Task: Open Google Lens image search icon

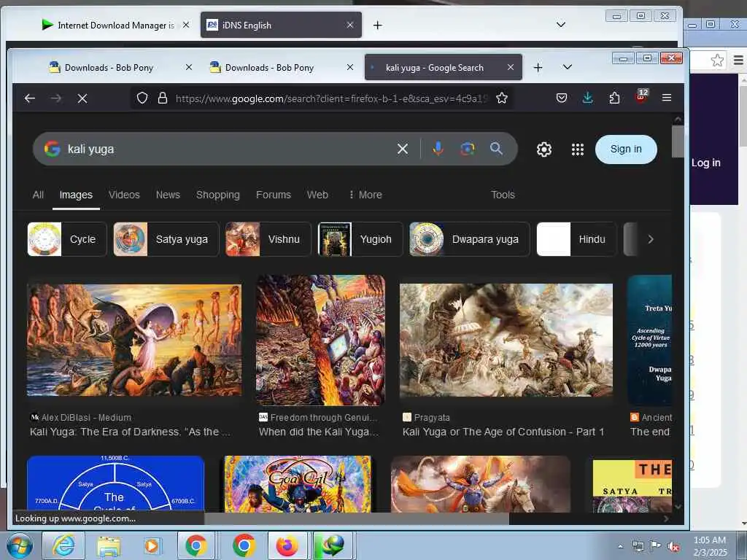Action: tap(468, 149)
